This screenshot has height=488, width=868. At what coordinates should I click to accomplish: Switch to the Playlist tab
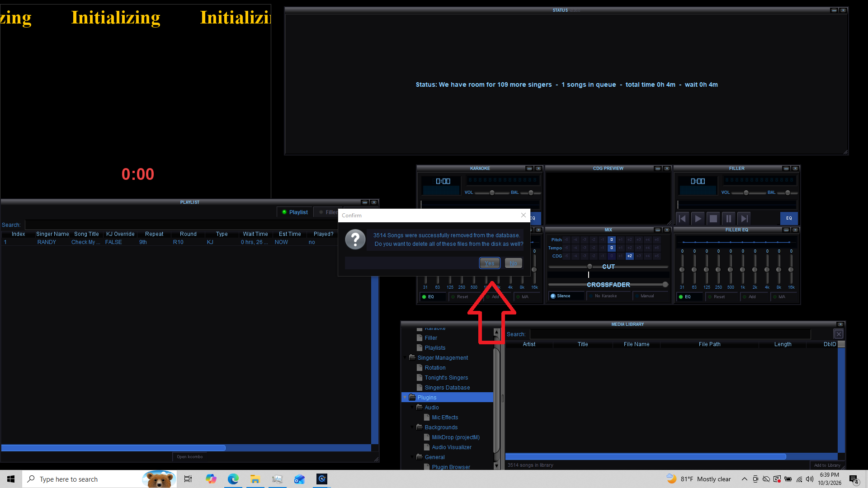295,212
